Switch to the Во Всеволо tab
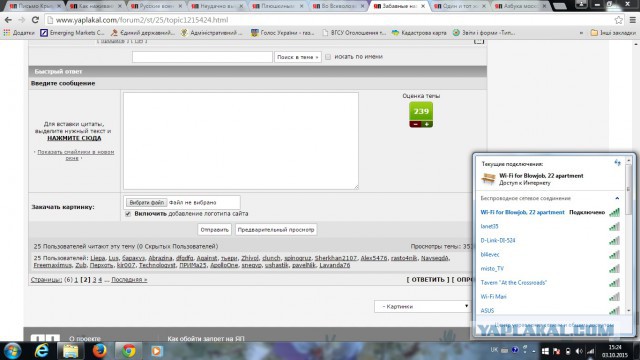 coord(338,6)
